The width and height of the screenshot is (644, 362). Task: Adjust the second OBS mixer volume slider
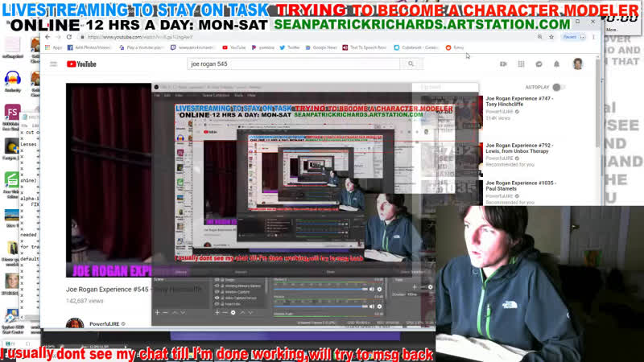pos(320,306)
